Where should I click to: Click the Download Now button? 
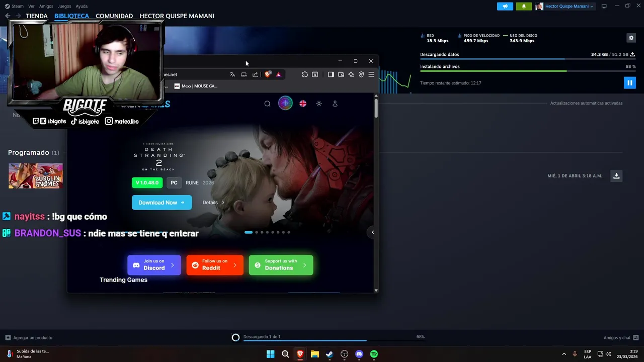(162, 203)
